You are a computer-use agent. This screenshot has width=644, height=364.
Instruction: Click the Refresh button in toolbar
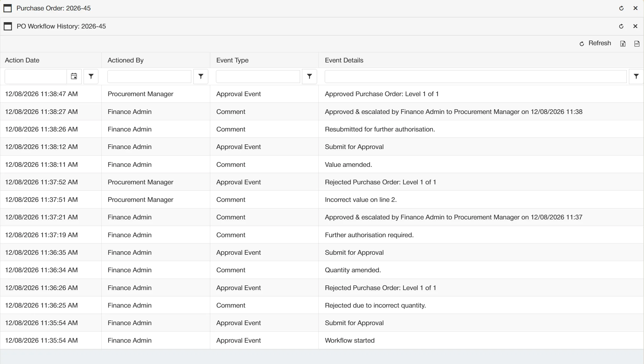click(x=595, y=43)
